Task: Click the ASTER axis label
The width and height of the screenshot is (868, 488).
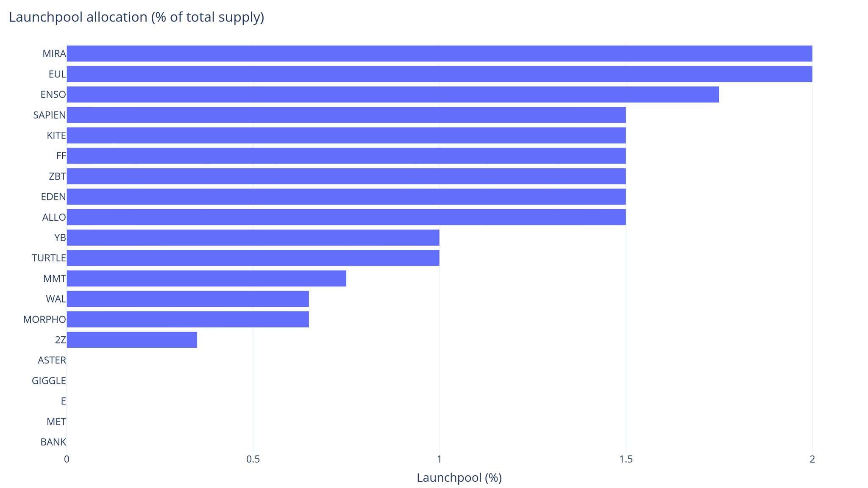Action: (52, 360)
